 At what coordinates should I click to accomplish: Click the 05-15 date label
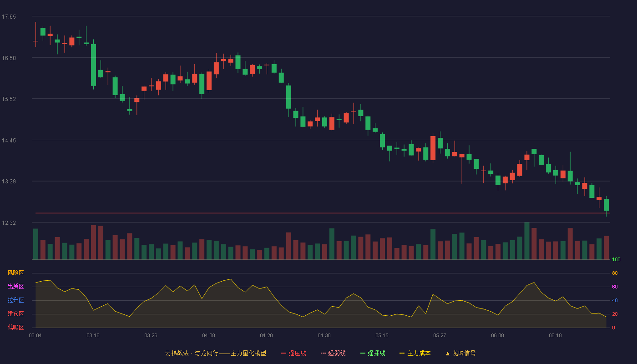click(382, 335)
